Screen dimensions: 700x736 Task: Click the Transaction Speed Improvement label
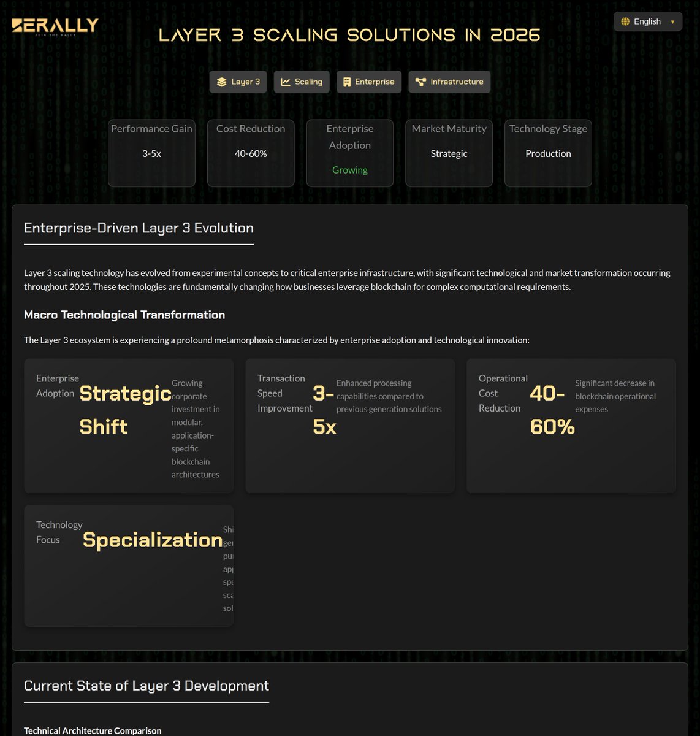click(x=285, y=393)
